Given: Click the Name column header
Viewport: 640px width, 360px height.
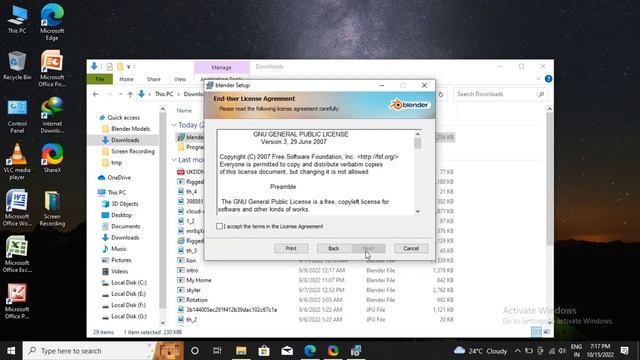Looking at the screenshot, I should click(184, 110).
